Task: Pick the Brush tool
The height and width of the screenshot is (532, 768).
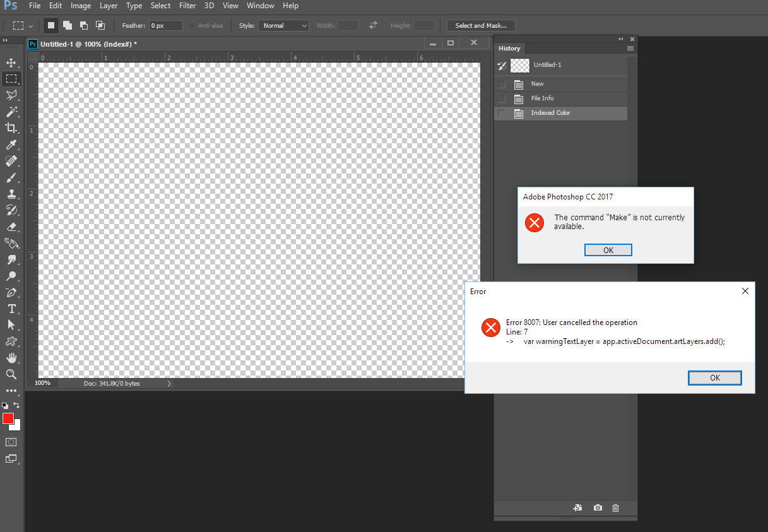Action: point(11,177)
